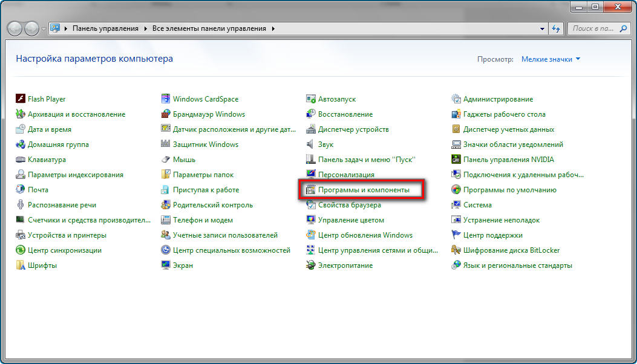
Task: Open the recent pages dropdown beside navigation arrows
Action: click(44, 29)
